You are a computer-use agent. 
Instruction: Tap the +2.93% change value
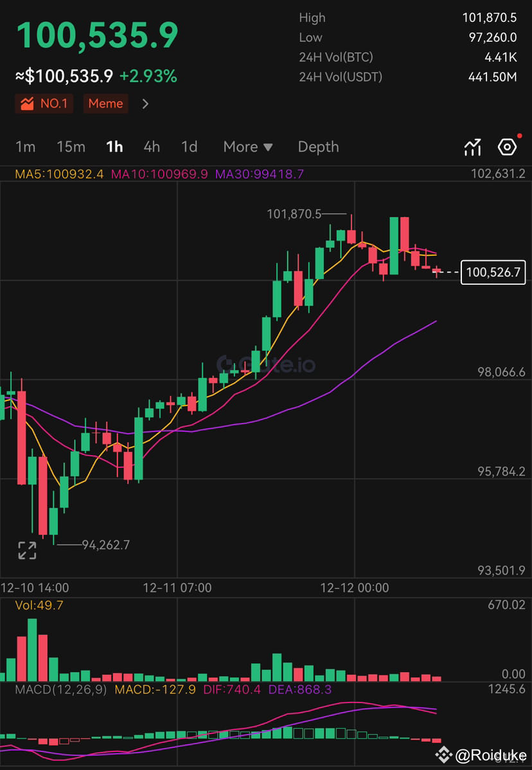coord(148,76)
